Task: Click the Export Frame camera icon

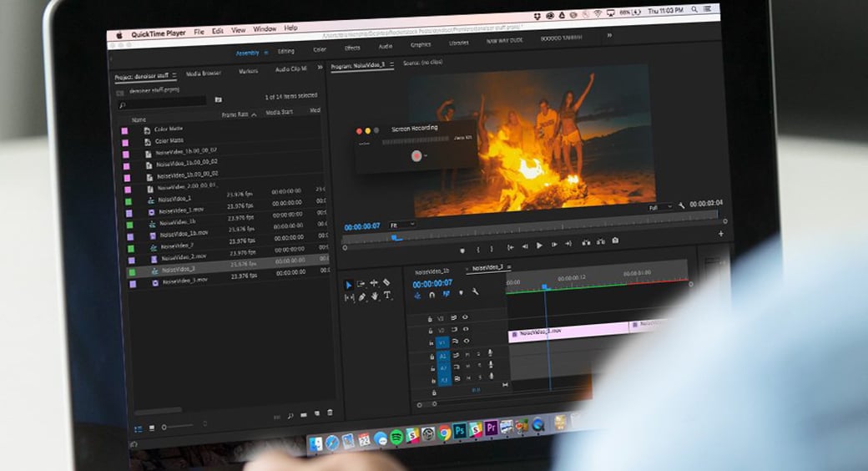Action: click(x=615, y=241)
